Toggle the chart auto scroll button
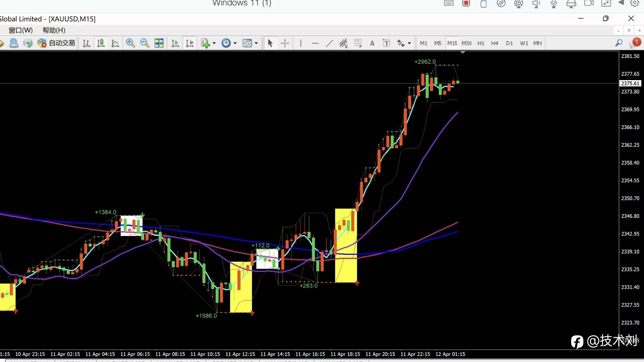The width and height of the screenshot is (644, 362). 175,43
